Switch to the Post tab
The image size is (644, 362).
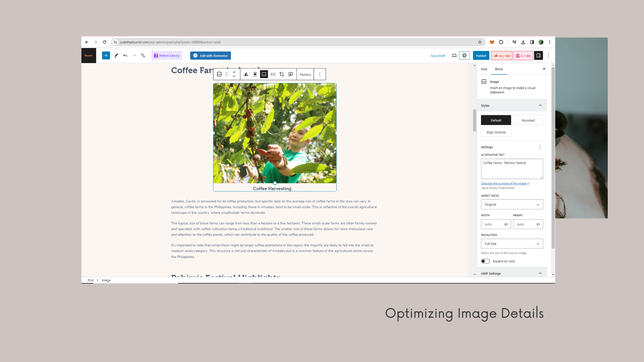(x=484, y=69)
